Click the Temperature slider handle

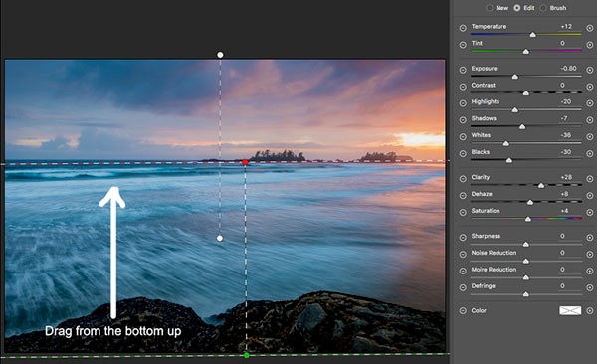click(x=533, y=35)
